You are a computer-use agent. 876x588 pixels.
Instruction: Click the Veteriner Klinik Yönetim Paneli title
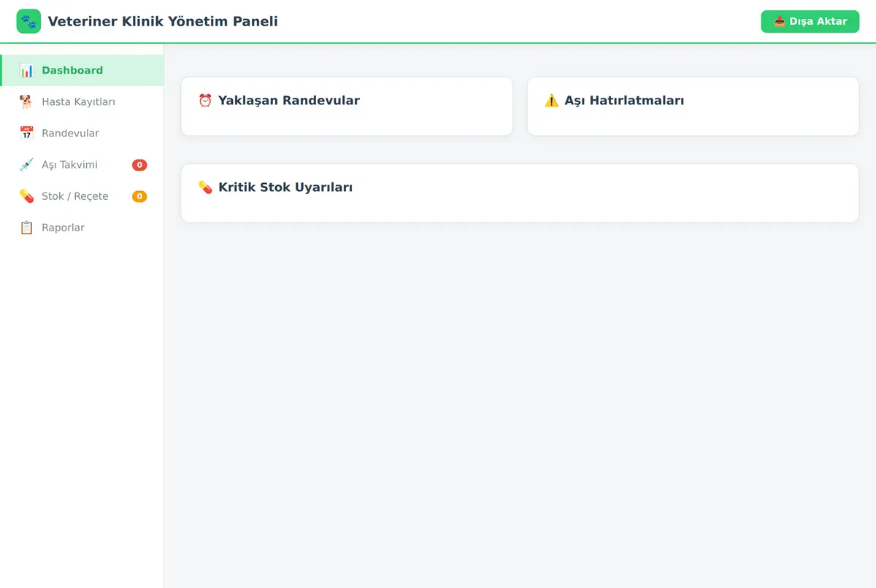(163, 21)
